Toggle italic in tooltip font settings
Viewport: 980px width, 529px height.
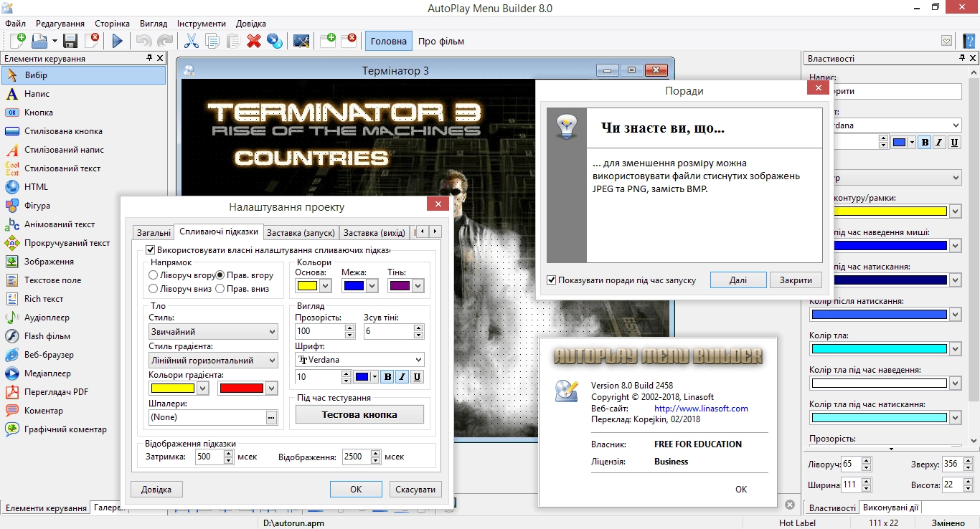click(402, 377)
